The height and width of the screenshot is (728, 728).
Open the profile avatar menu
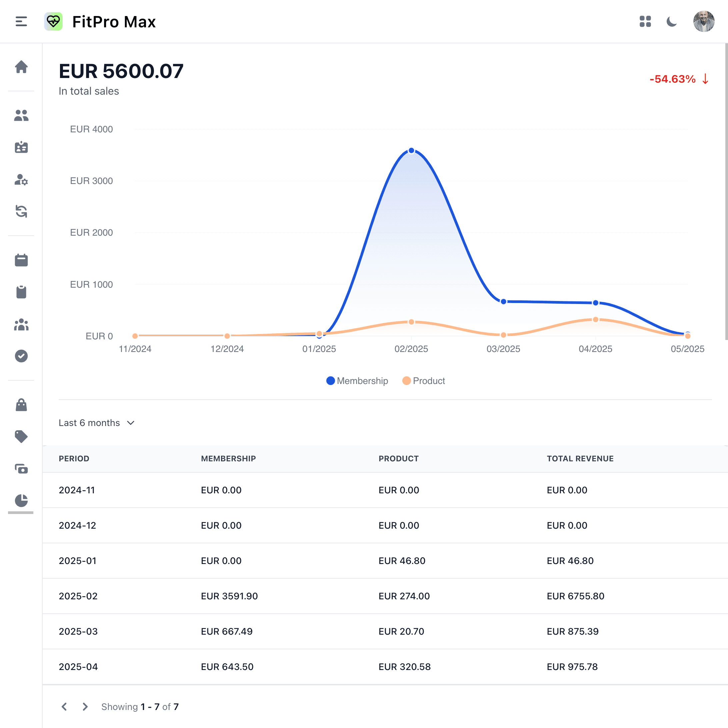coord(704,22)
